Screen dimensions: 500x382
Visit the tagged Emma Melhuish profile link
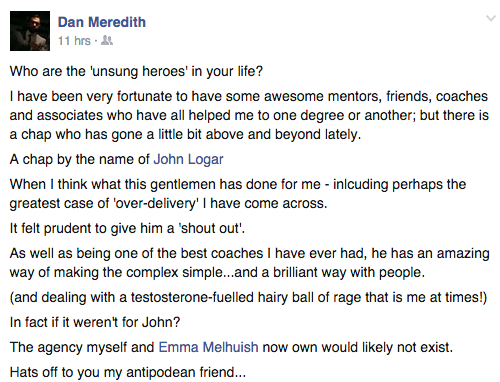pos(208,347)
